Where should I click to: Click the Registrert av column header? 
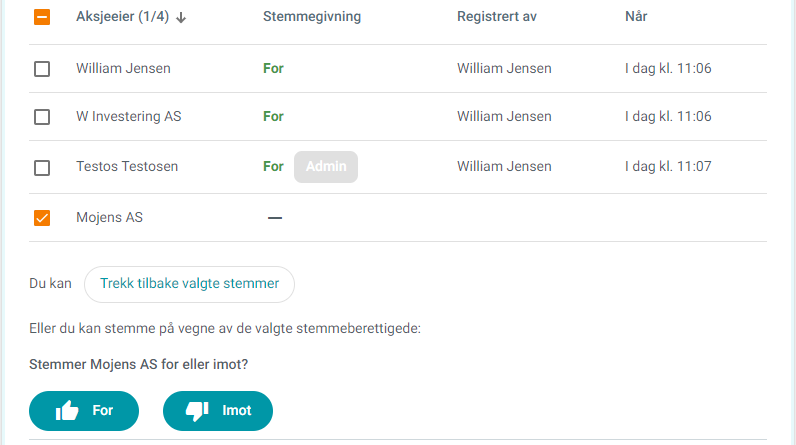click(496, 16)
